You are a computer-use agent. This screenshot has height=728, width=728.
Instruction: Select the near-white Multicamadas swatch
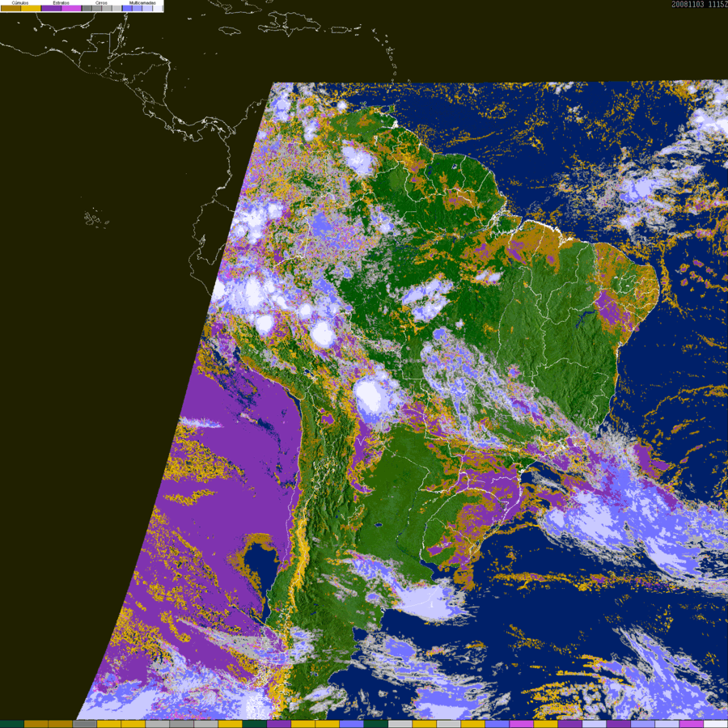158,8
